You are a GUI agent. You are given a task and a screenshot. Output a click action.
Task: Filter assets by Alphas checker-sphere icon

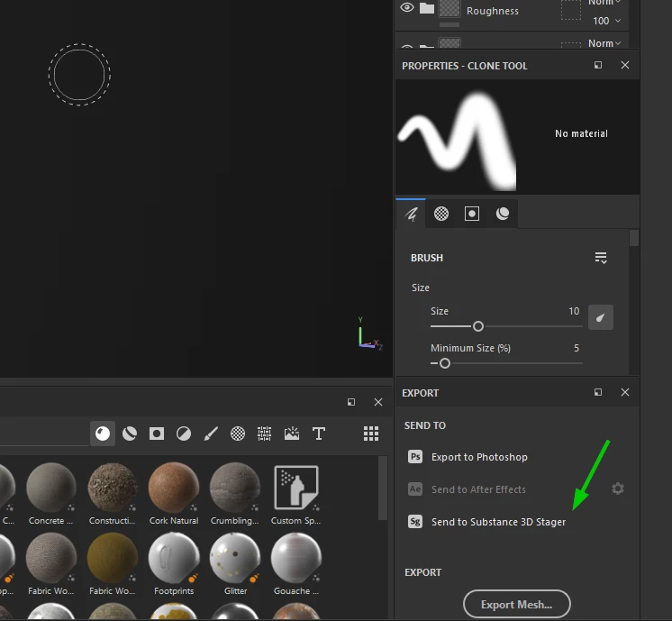click(x=238, y=434)
